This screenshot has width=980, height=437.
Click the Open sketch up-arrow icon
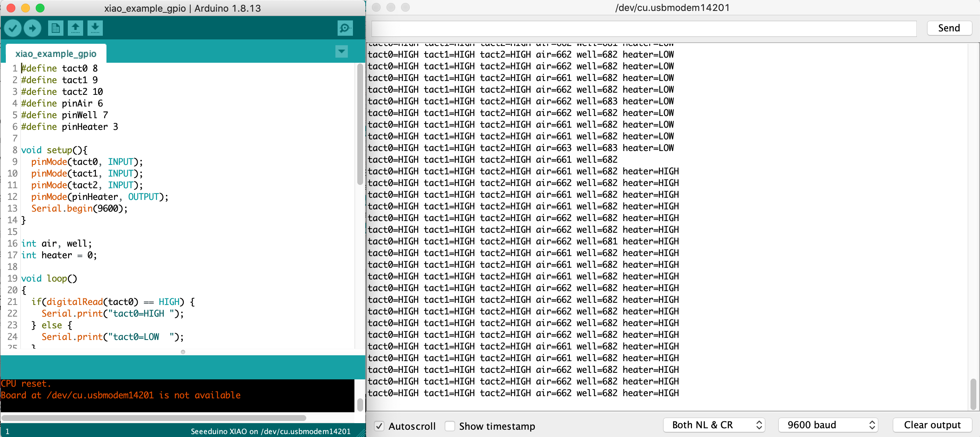(75, 28)
